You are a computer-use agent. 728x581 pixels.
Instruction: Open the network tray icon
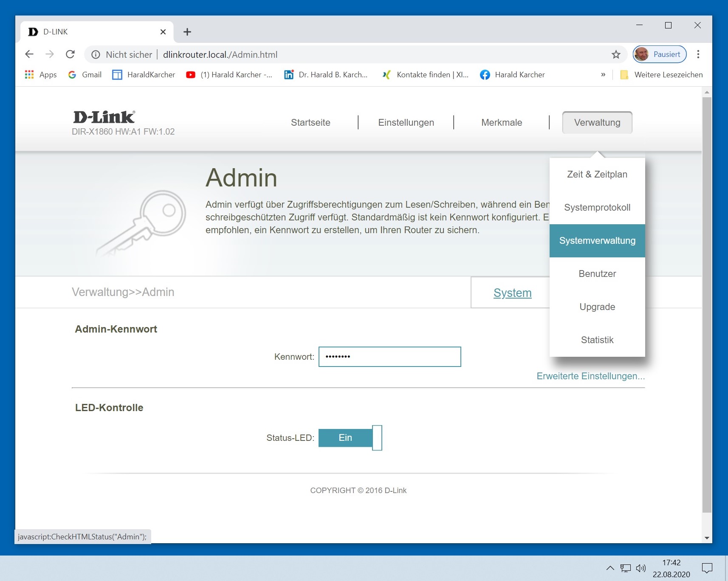point(626,568)
